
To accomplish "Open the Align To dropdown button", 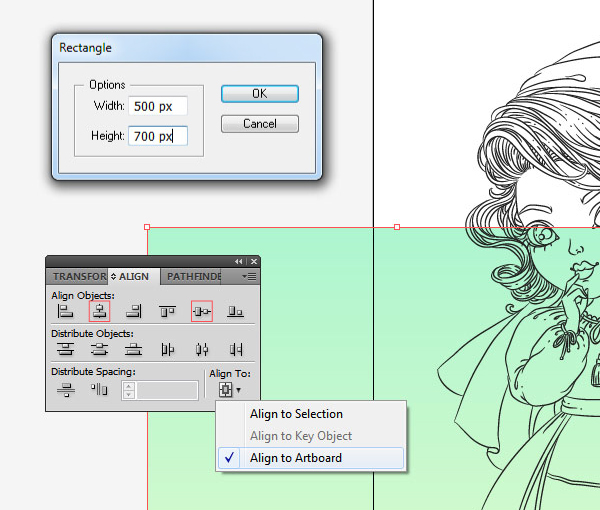I will coord(230,390).
